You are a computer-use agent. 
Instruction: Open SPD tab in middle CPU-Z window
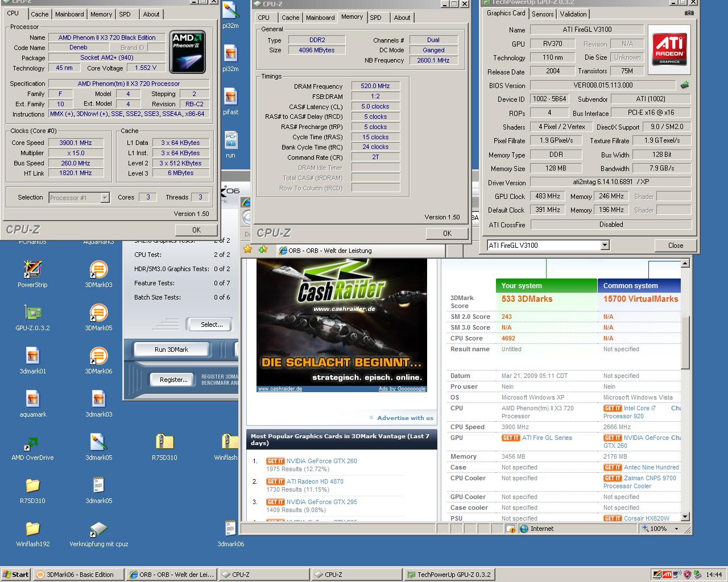(x=376, y=18)
